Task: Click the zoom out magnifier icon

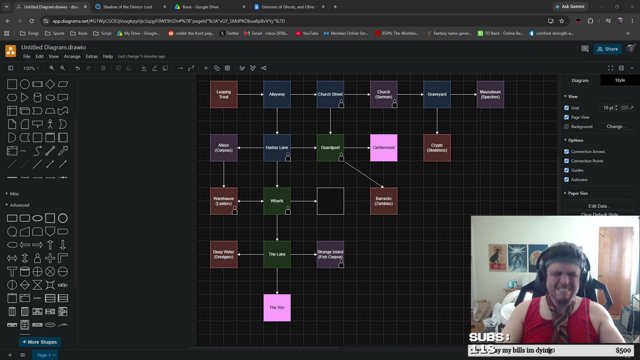Action: 62,68
